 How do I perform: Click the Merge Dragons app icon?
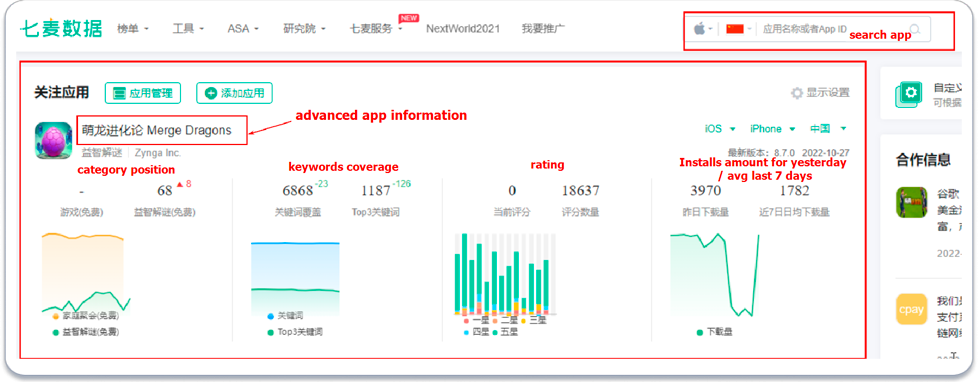54,140
